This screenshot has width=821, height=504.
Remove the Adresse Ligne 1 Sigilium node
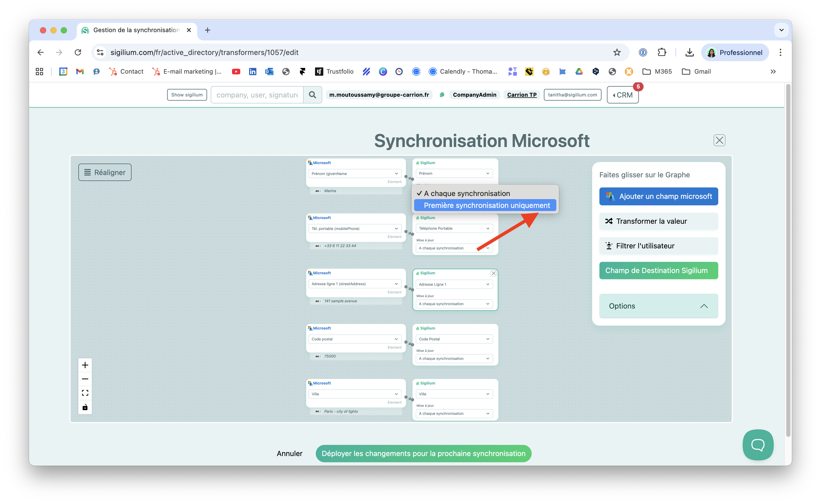pos(493,273)
